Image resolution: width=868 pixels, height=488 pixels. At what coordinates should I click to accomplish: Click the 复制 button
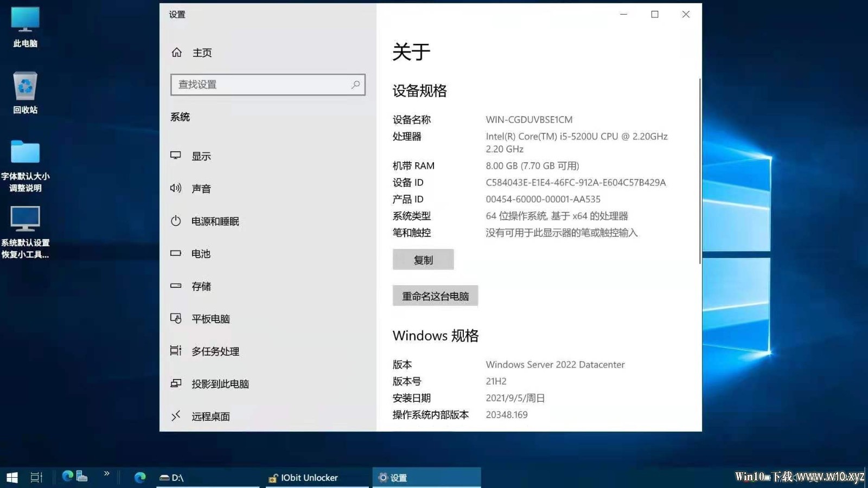click(x=423, y=260)
